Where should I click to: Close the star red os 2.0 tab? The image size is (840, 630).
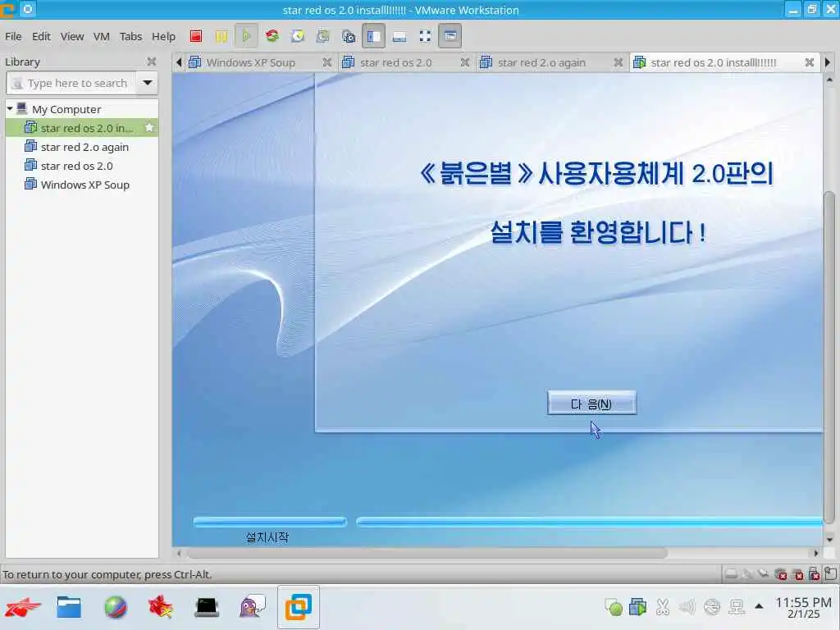click(464, 62)
